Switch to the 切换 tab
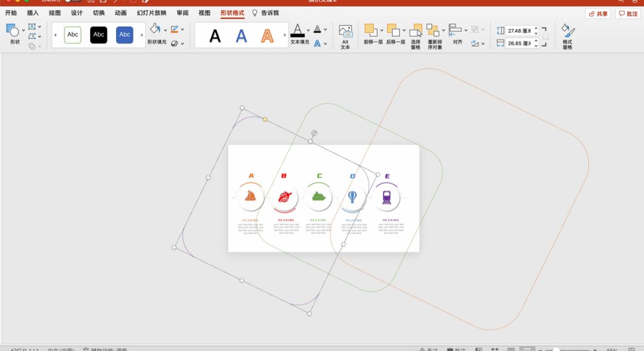 click(x=98, y=13)
